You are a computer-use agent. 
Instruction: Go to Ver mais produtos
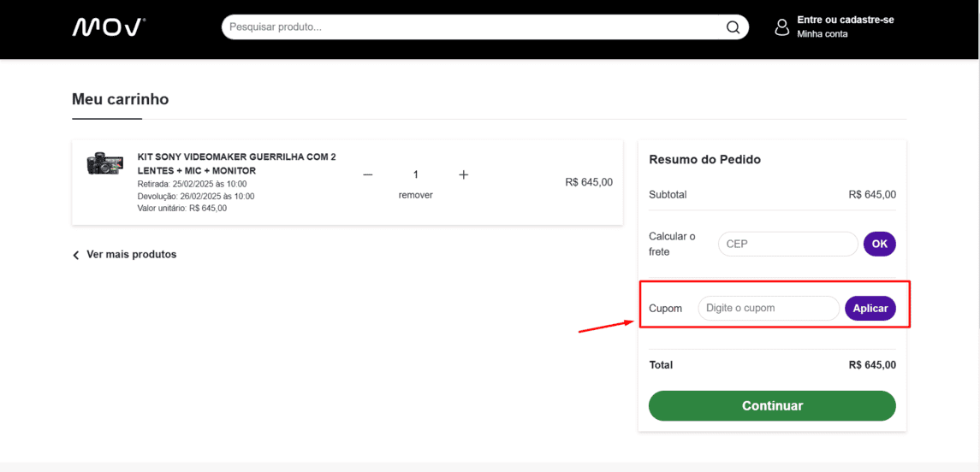pyautogui.click(x=131, y=255)
